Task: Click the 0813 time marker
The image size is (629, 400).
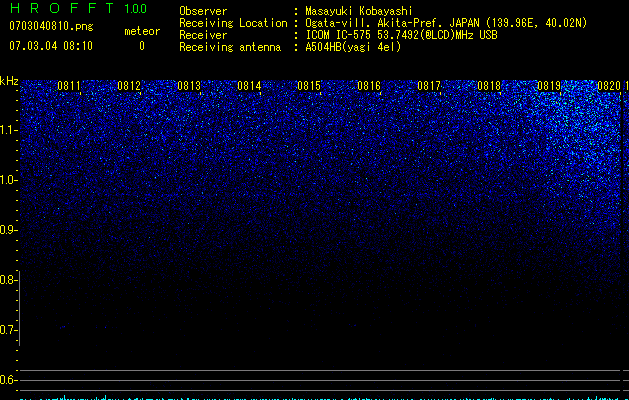Action: tap(189, 86)
